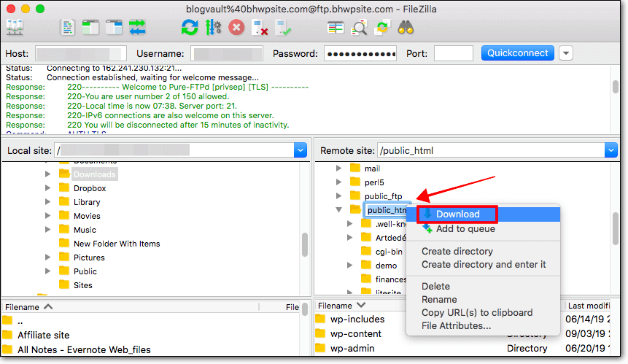Screen dimensions: 628x364
Task: Toggle the remote directory tree icon
Action: point(114,28)
